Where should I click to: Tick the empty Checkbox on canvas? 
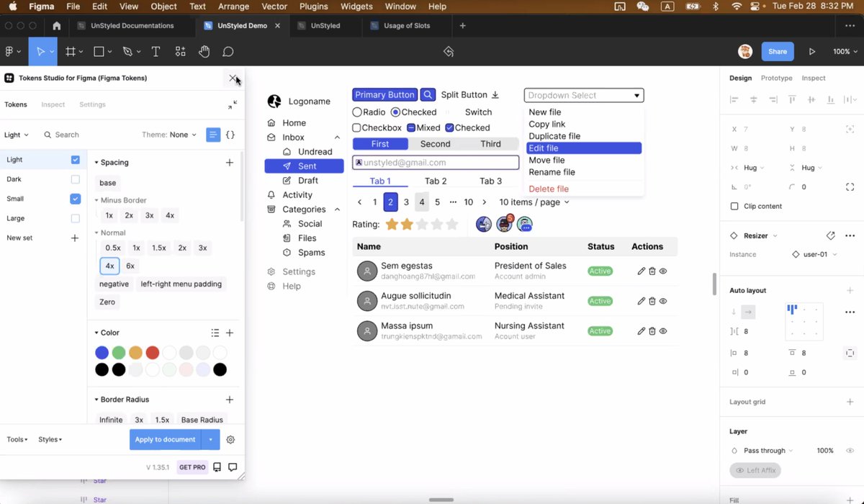coord(356,128)
